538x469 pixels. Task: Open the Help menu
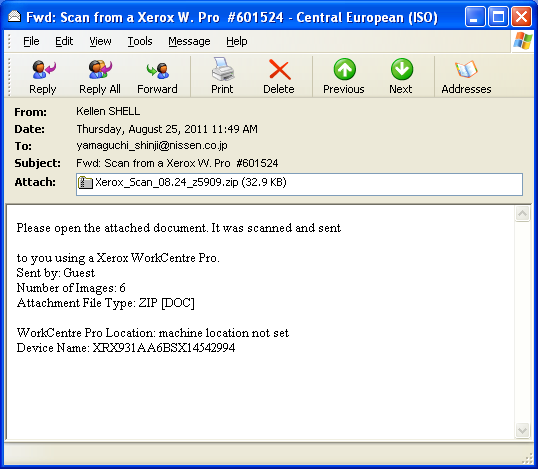point(237,42)
